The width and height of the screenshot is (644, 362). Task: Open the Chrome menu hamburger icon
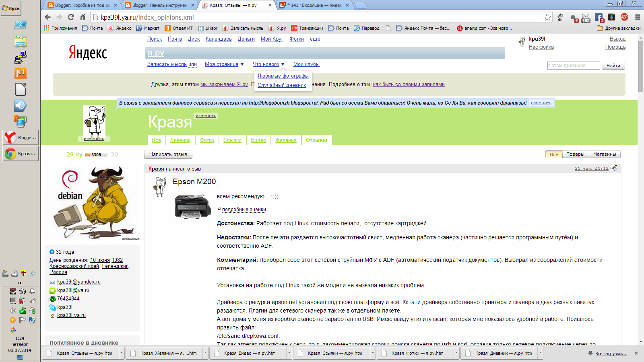[638, 17]
